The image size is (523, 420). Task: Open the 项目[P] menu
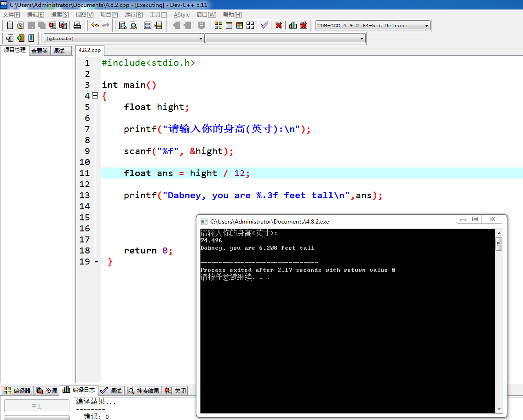[109, 15]
